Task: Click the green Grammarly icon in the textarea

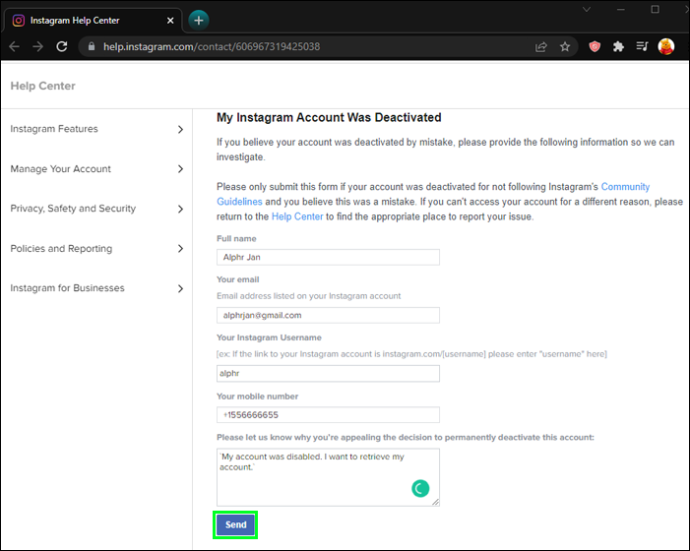Action: (x=420, y=489)
